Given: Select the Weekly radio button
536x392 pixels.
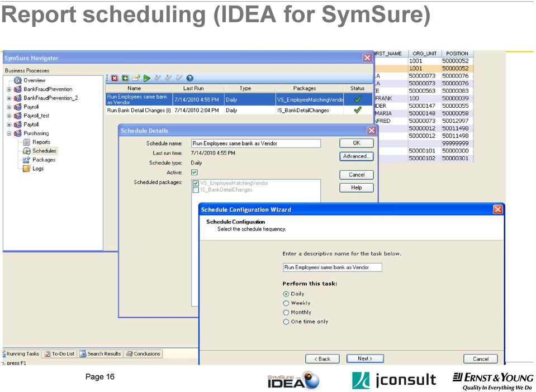Looking at the screenshot, I should (286, 303).
